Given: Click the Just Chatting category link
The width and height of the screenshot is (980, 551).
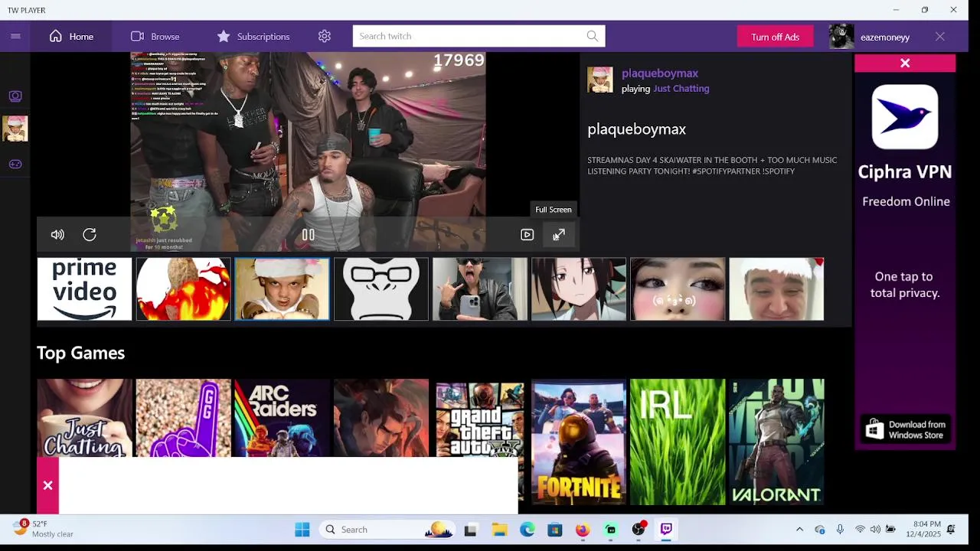Looking at the screenshot, I should (681, 89).
